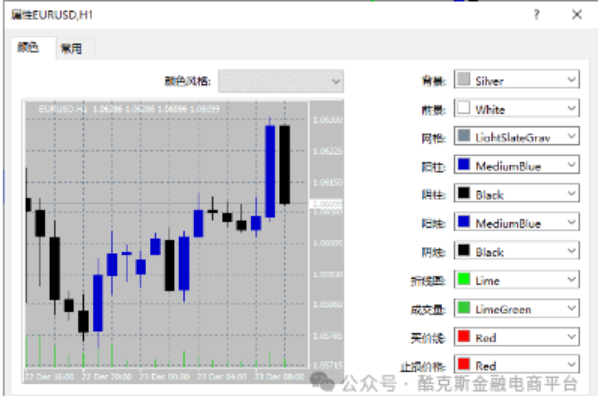Click the Silver background color swatch

464,79
